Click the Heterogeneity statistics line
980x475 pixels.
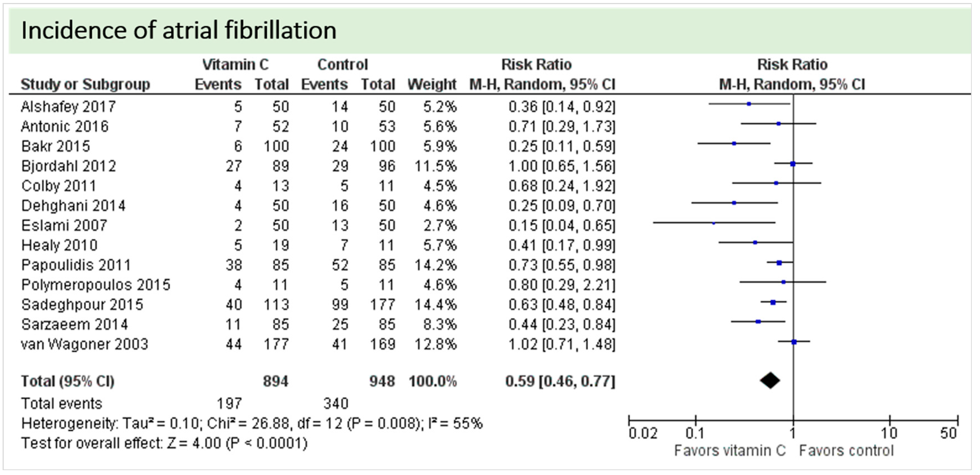(x=252, y=423)
